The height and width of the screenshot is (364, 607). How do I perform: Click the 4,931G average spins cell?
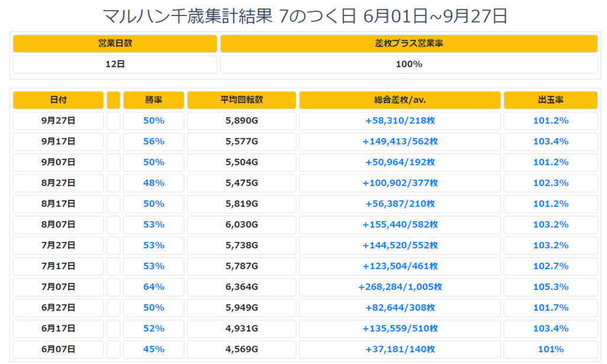pos(242,329)
